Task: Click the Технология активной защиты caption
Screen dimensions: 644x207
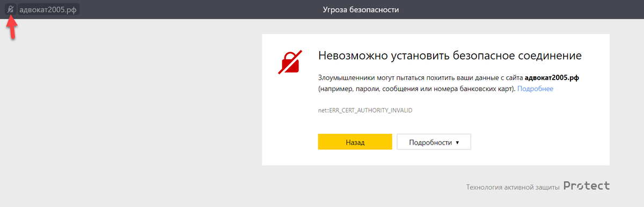Action: pyautogui.click(x=513, y=187)
